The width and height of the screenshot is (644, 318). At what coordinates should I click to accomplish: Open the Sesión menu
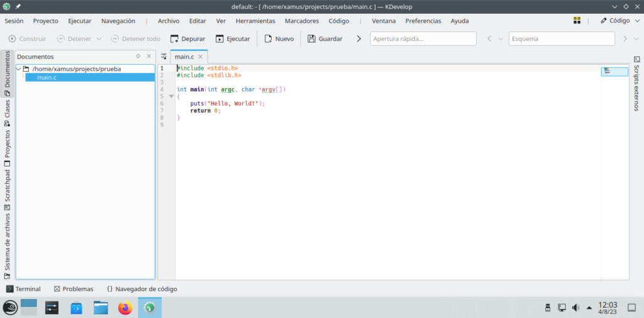(14, 21)
